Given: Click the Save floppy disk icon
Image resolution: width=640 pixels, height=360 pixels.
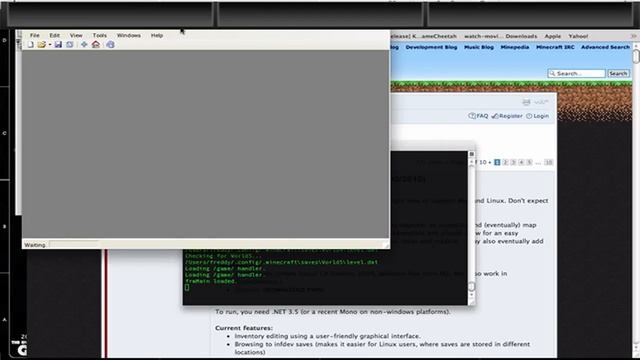Looking at the screenshot, I should coord(58,44).
